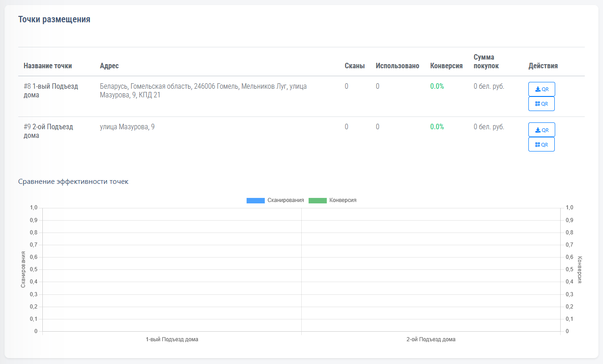This screenshot has height=364, width=603.
Task: Click the green Конверсия legend swatch
Action: click(x=317, y=200)
